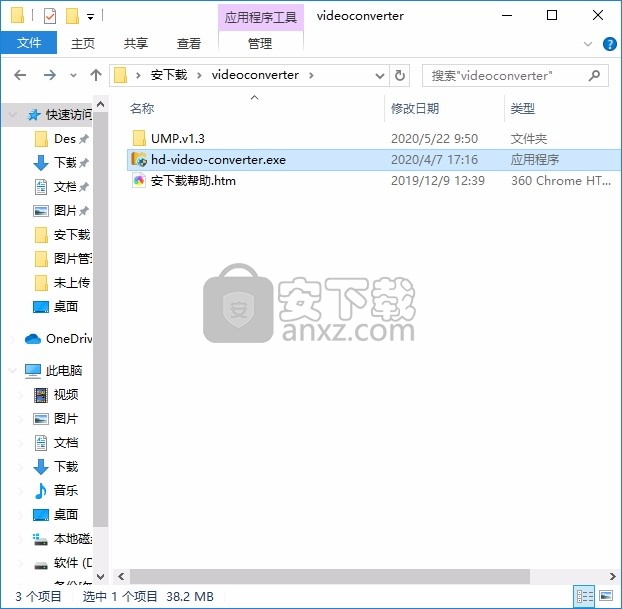Expand the 视频 node under 此电脑
The width and height of the screenshot is (622, 609).
tap(21, 395)
